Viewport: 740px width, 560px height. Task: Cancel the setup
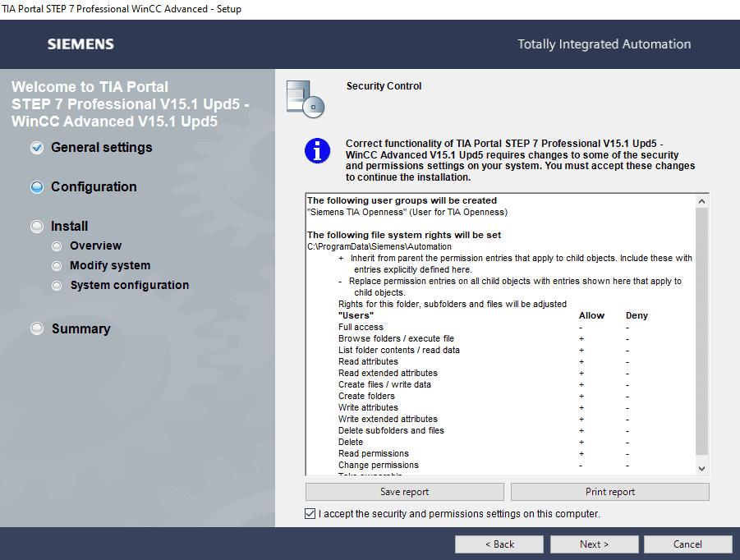point(687,544)
